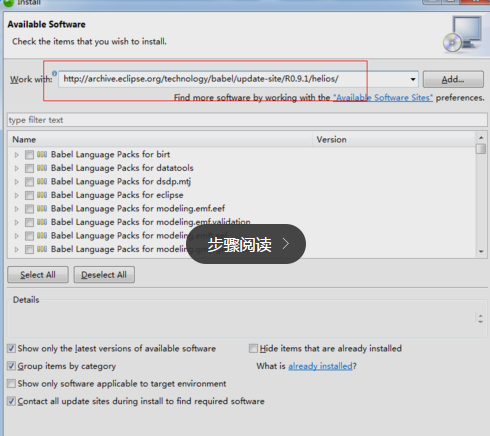Toggle Group items by category
This screenshot has width=490, height=436.
coord(11,366)
